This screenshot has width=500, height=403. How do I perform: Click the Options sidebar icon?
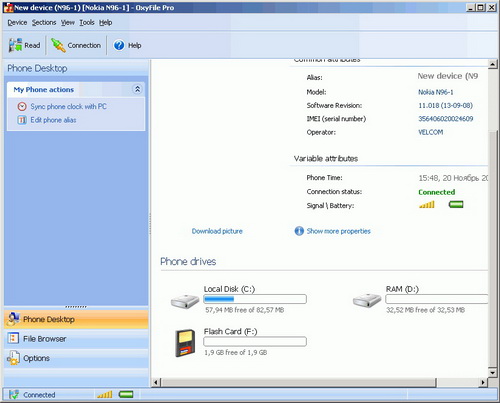pos(13,358)
